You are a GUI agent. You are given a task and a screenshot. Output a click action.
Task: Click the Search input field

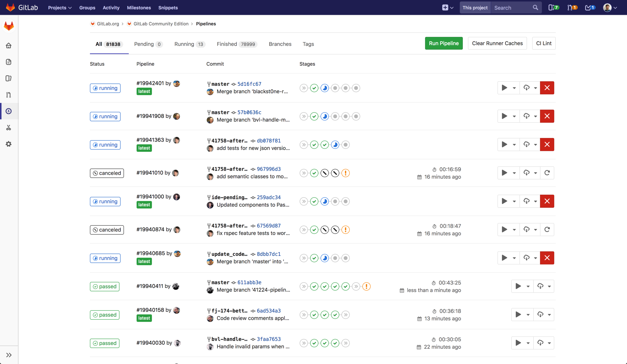(x=512, y=8)
